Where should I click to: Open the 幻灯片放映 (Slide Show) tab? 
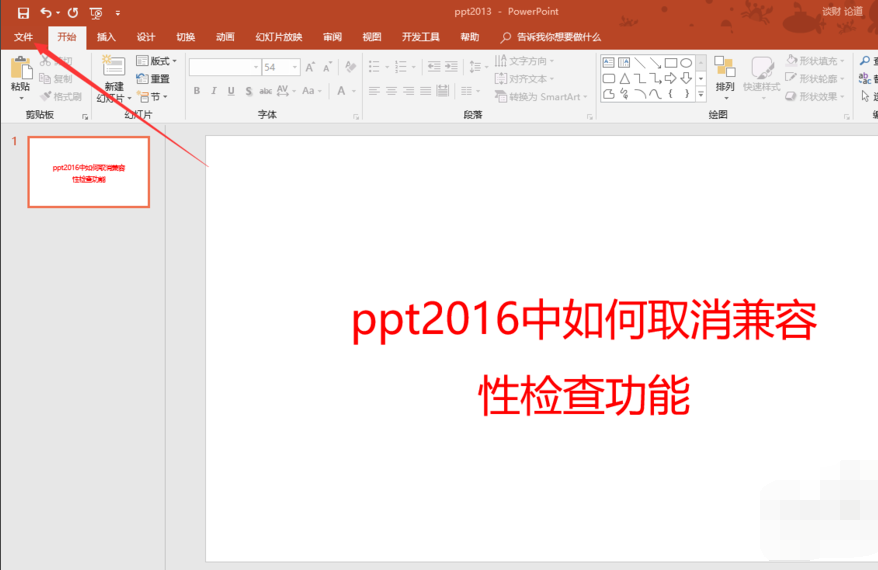tap(279, 37)
